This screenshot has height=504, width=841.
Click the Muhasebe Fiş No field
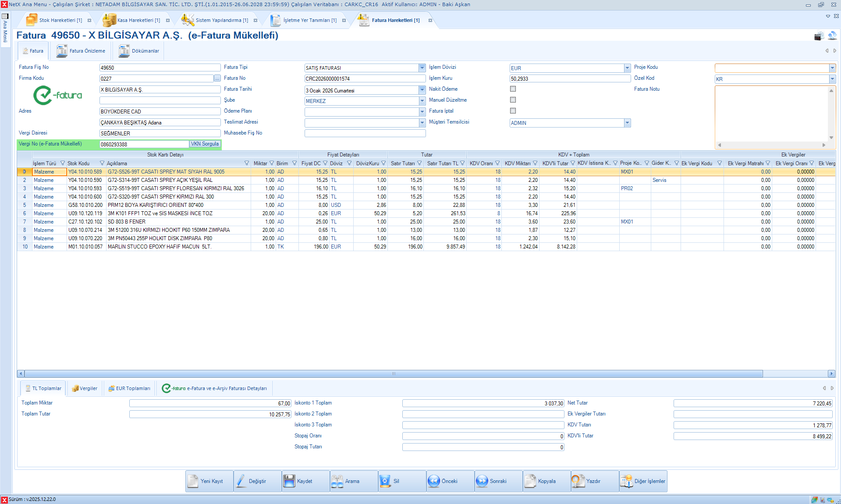[365, 133]
